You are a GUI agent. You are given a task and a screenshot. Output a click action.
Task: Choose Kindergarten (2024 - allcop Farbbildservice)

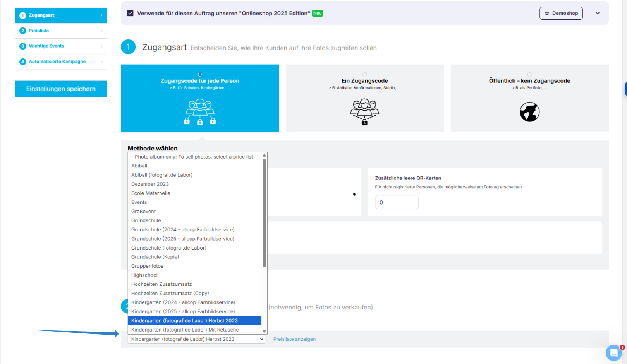(195, 302)
